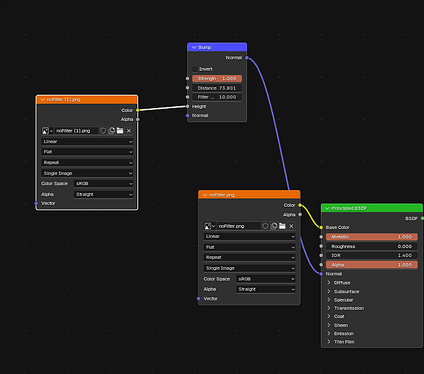Image resolution: width=424 pixels, height=374 pixels.
Task: Click Color output socket on noFilter (1).png node
Action: (x=138, y=110)
